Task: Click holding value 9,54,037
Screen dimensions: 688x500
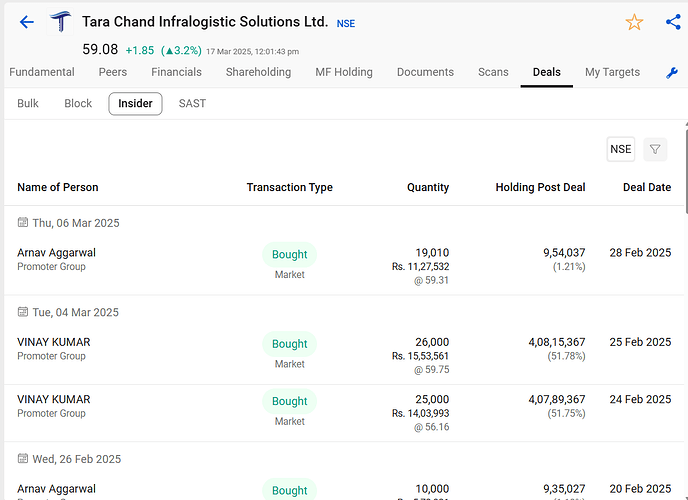Action: point(564,253)
